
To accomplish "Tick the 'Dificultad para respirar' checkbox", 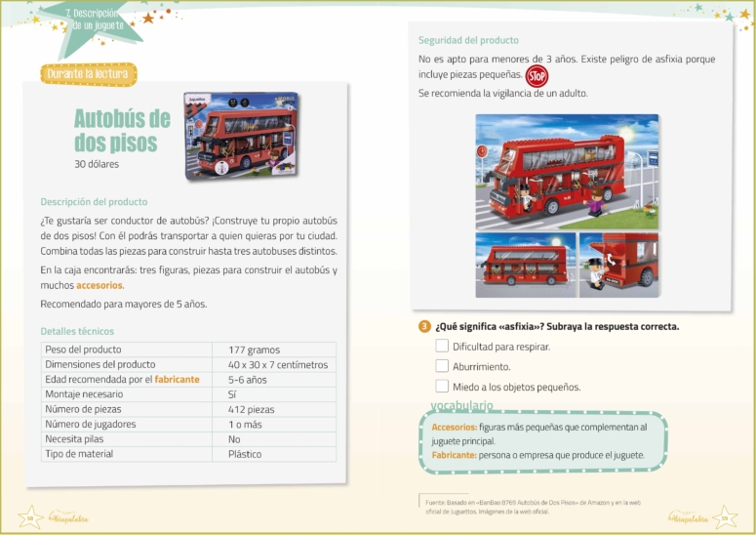I will point(442,346).
